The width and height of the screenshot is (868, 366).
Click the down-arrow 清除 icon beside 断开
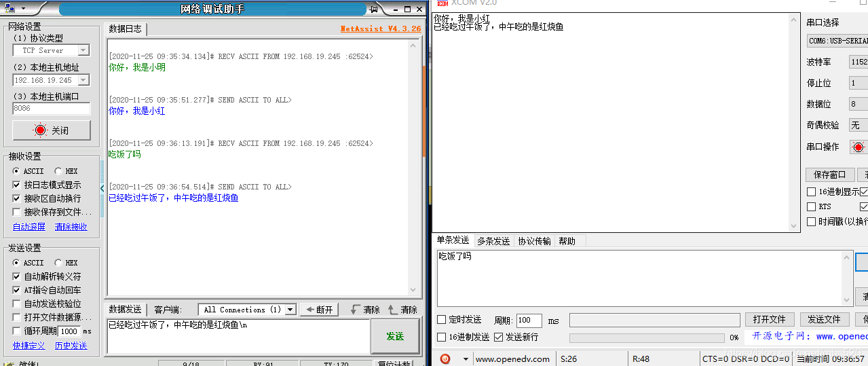(x=355, y=310)
